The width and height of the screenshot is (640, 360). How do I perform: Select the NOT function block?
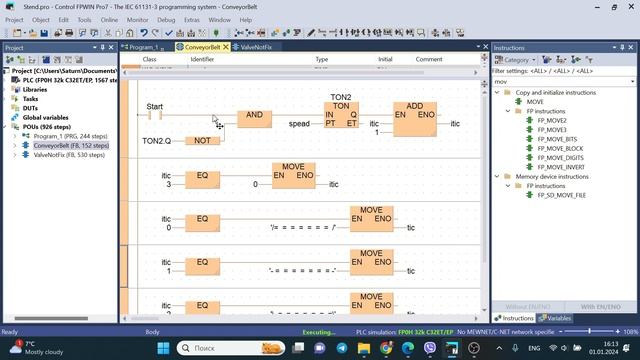pyautogui.click(x=202, y=140)
